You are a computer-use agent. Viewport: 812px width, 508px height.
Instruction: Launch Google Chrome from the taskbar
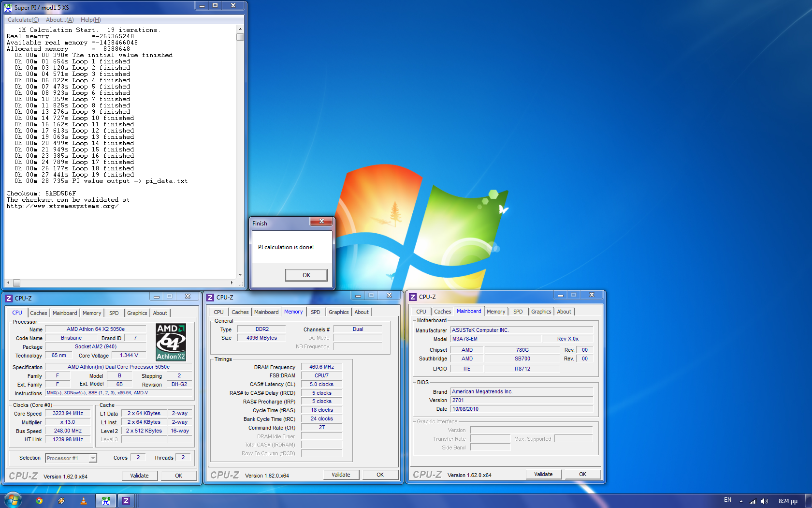(39, 501)
